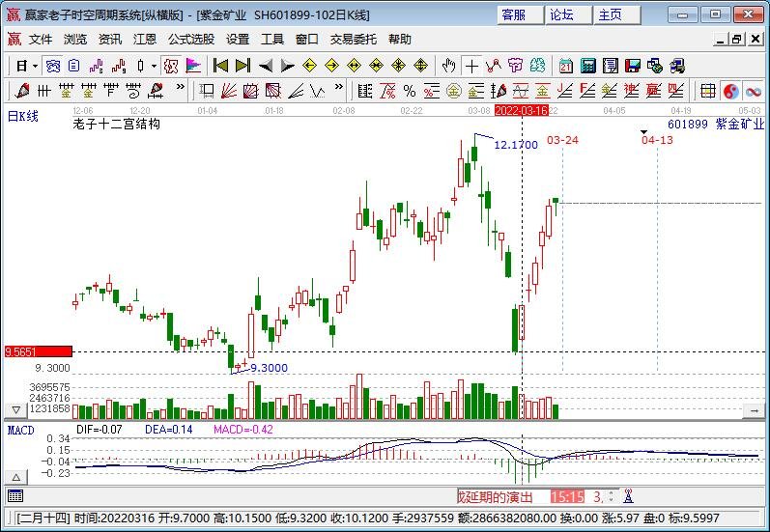Click the 论坛 button in title bar
This screenshot has width=770, height=532.
pyautogui.click(x=568, y=15)
